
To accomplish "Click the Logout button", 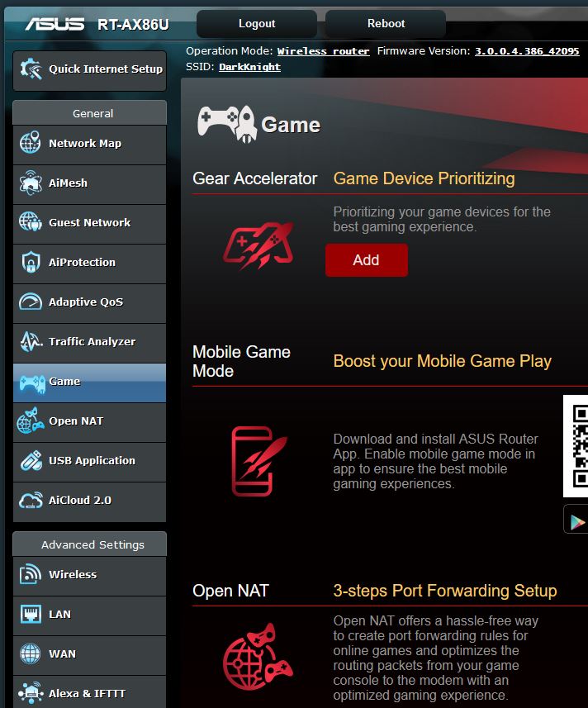I will [x=257, y=24].
